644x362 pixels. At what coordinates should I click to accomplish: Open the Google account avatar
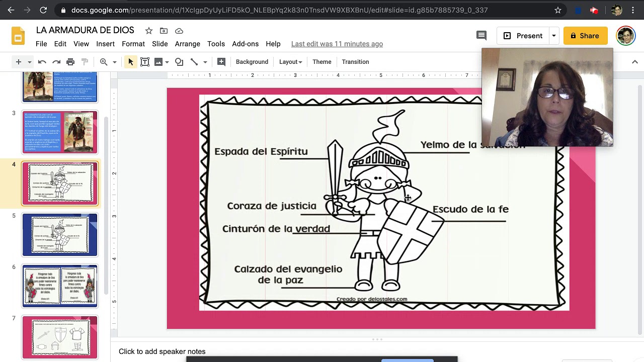(626, 36)
